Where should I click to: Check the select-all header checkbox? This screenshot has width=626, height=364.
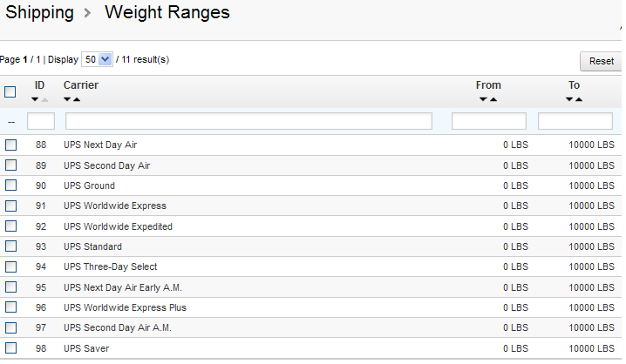click(10, 91)
